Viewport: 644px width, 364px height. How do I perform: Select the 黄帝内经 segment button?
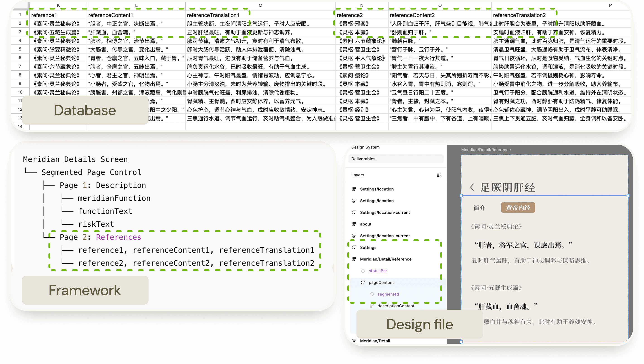pos(518,208)
